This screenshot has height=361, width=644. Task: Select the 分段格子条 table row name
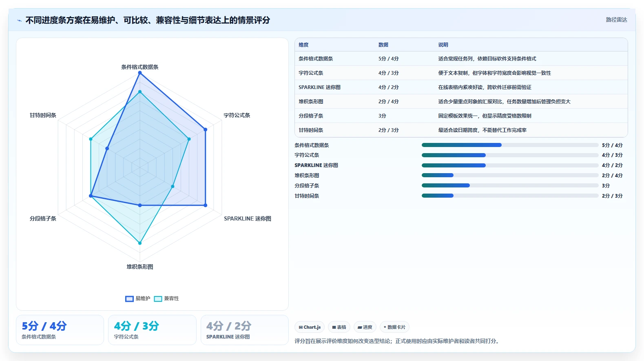click(x=311, y=116)
